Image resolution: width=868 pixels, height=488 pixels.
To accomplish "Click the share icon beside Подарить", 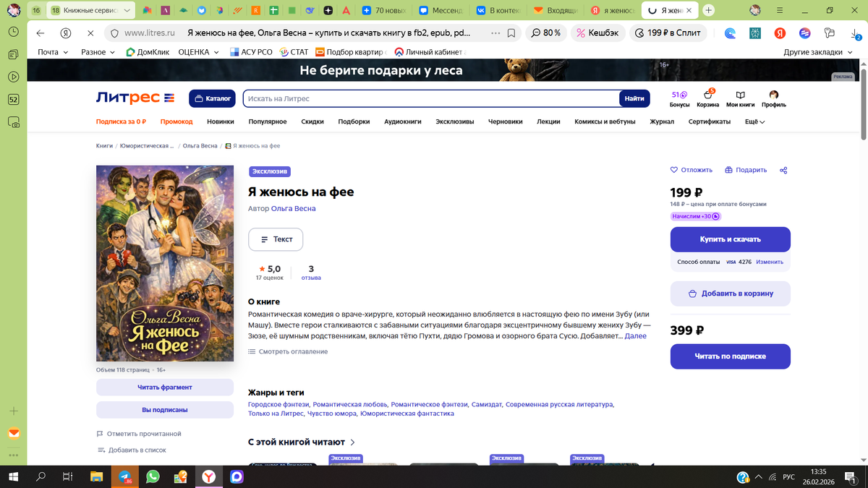I will [x=783, y=170].
